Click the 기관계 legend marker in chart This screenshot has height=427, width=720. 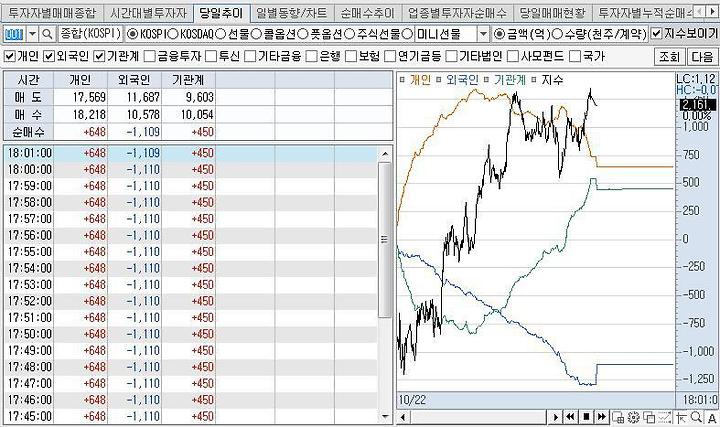[x=486, y=80]
